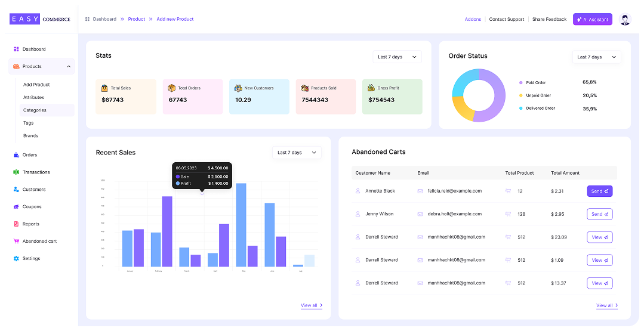
Task: Open Settings gear icon in sidebar
Action: click(x=17, y=259)
